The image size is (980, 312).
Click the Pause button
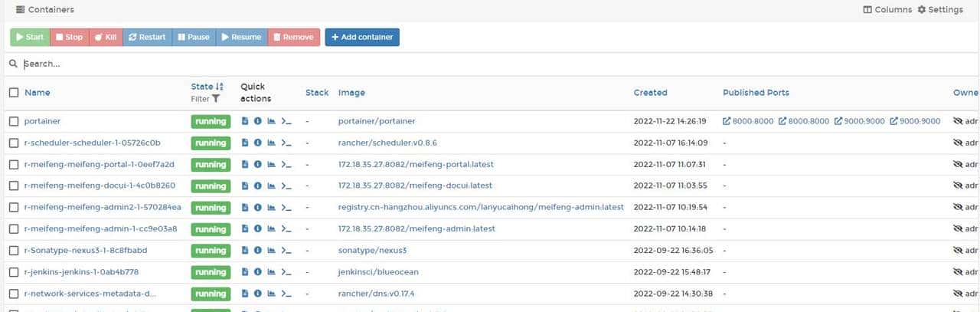click(x=193, y=37)
